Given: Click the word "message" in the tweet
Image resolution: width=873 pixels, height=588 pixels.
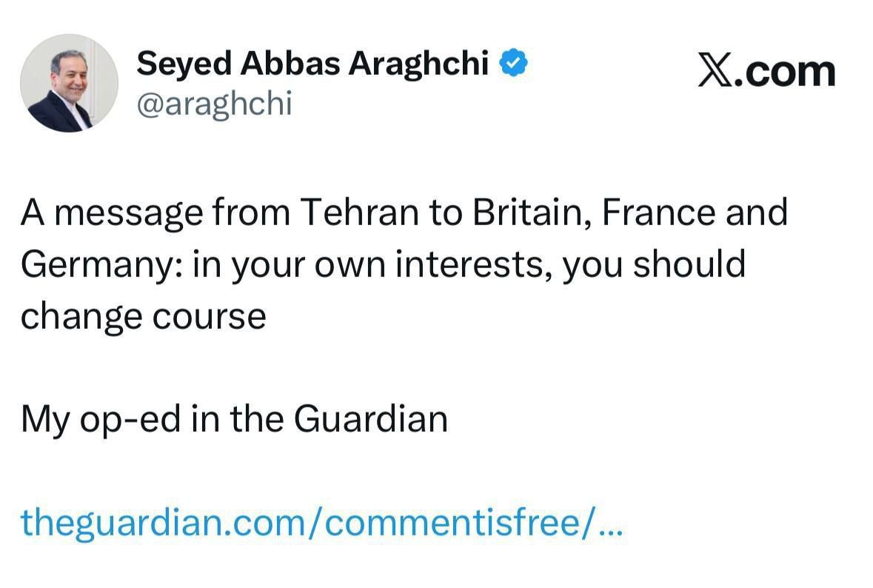Looking at the screenshot, I should pos(130,213).
